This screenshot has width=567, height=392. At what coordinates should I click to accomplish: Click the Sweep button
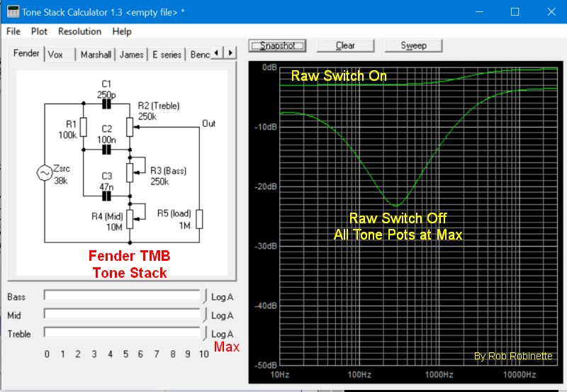tap(413, 45)
